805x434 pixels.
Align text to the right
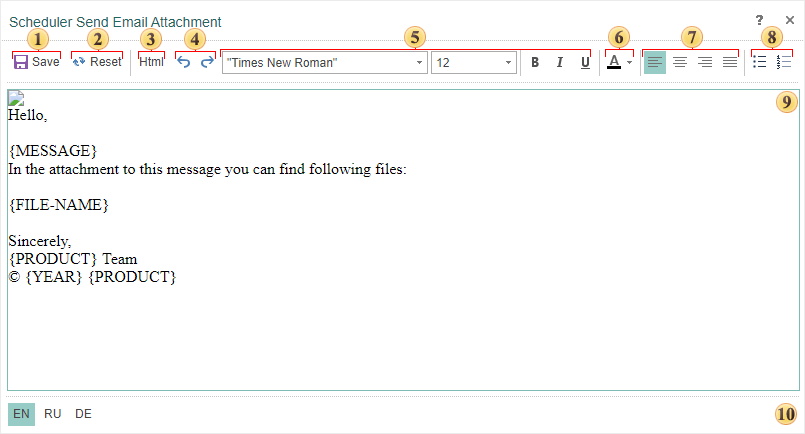705,63
